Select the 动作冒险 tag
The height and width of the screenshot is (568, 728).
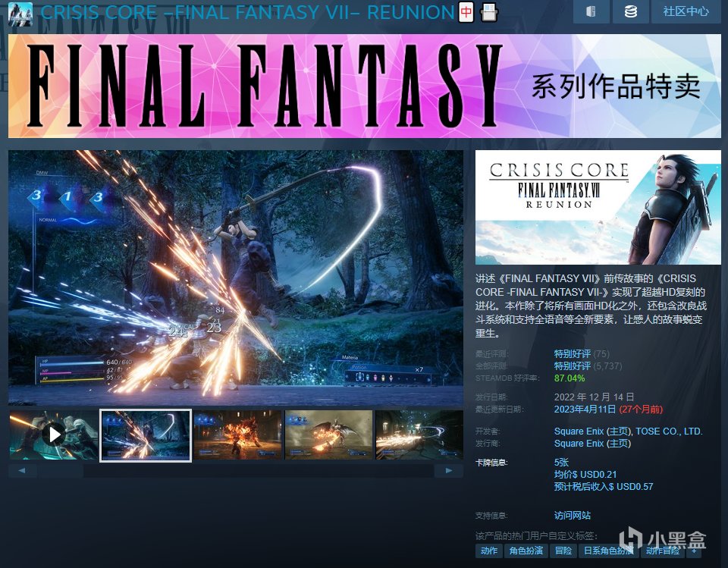click(663, 551)
